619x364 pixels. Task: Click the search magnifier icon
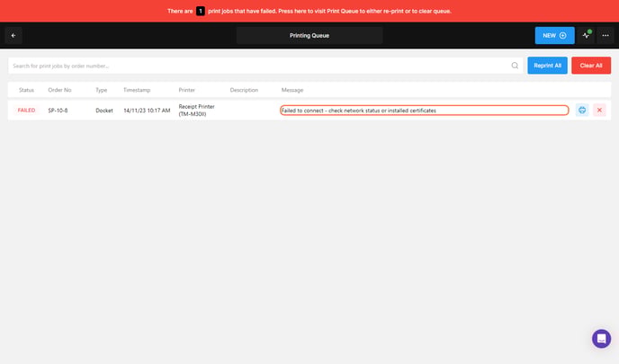(515, 66)
